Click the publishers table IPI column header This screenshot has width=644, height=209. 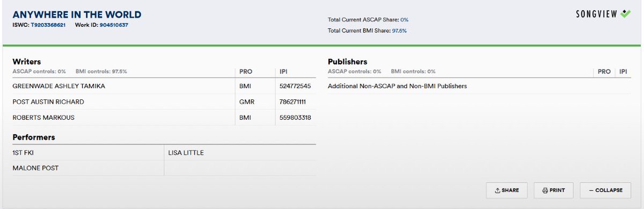point(624,71)
